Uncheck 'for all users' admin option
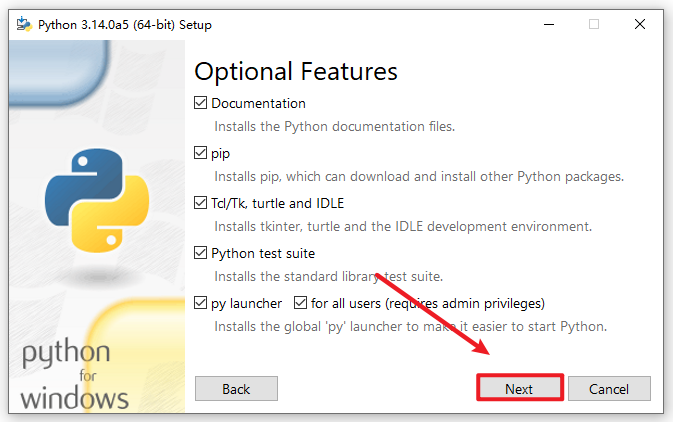The width and height of the screenshot is (673, 422). pos(300,303)
